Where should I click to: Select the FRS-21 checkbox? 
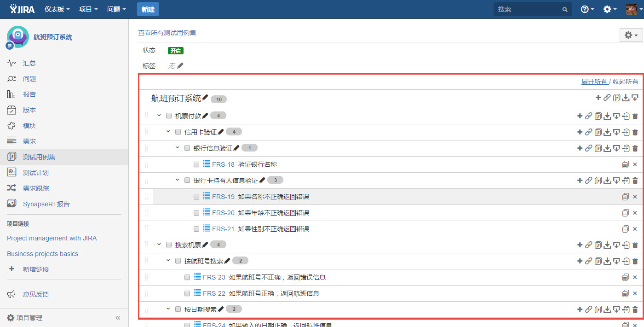click(x=196, y=229)
